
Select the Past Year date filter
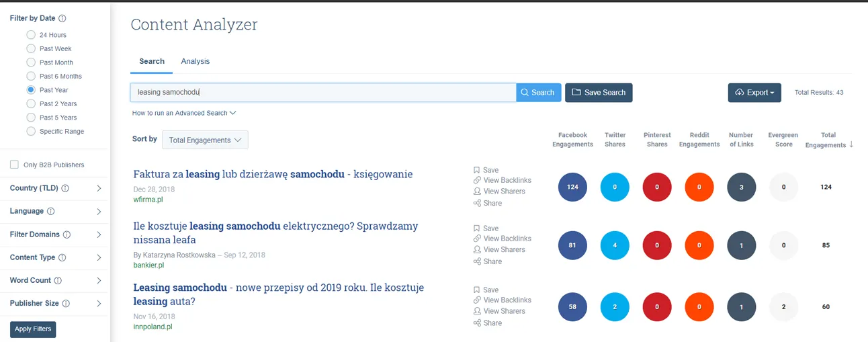(x=31, y=90)
